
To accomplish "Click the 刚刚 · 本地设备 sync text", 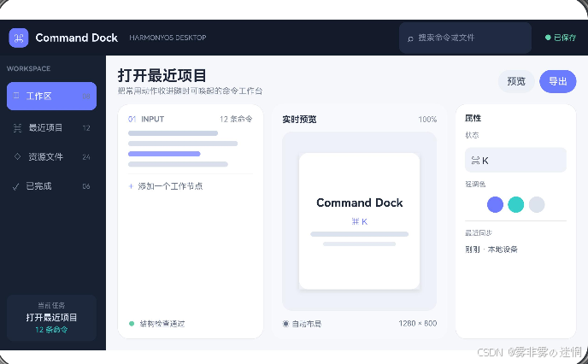I will tap(491, 250).
